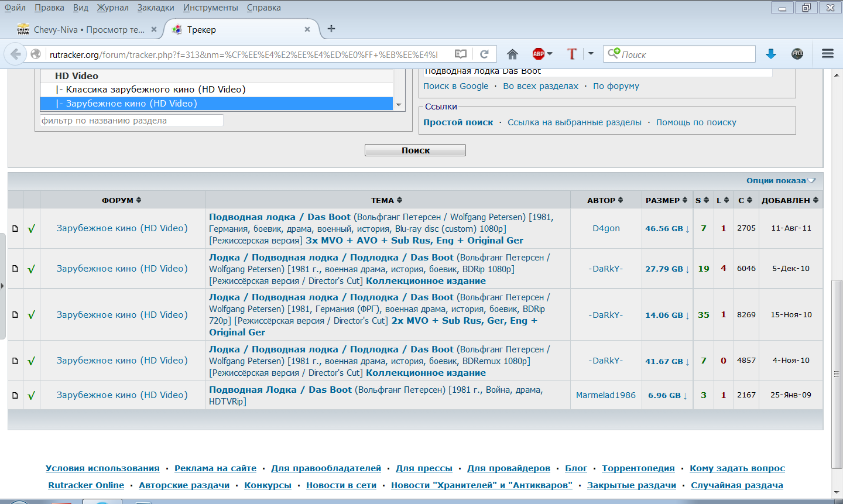Sort results by ФОРУМ column

(121, 200)
